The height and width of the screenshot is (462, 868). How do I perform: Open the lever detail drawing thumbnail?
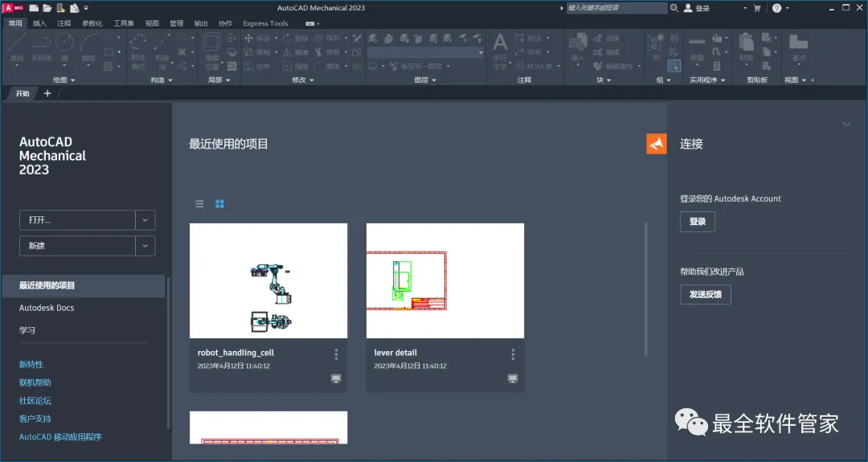[x=445, y=280]
